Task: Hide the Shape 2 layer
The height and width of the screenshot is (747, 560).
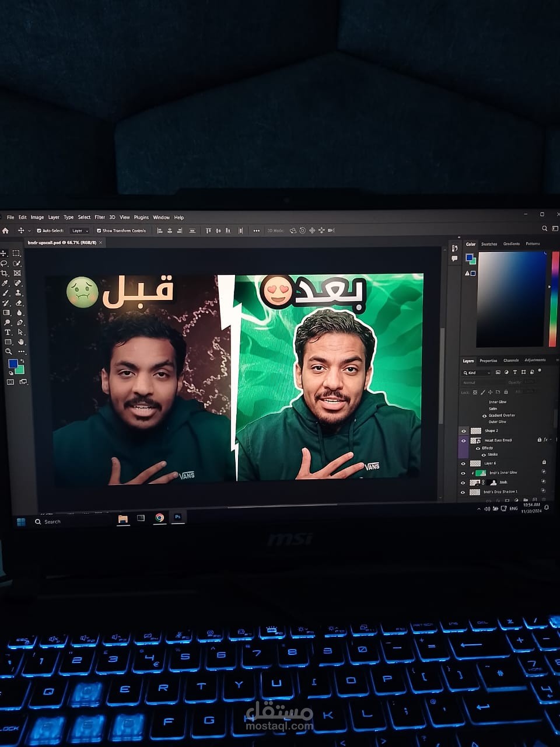Action: point(464,431)
